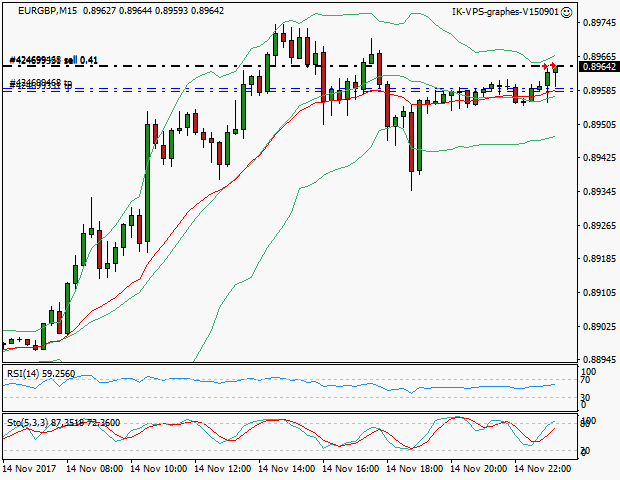Click the 14 Nov 16:00 time label

coord(351,469)
